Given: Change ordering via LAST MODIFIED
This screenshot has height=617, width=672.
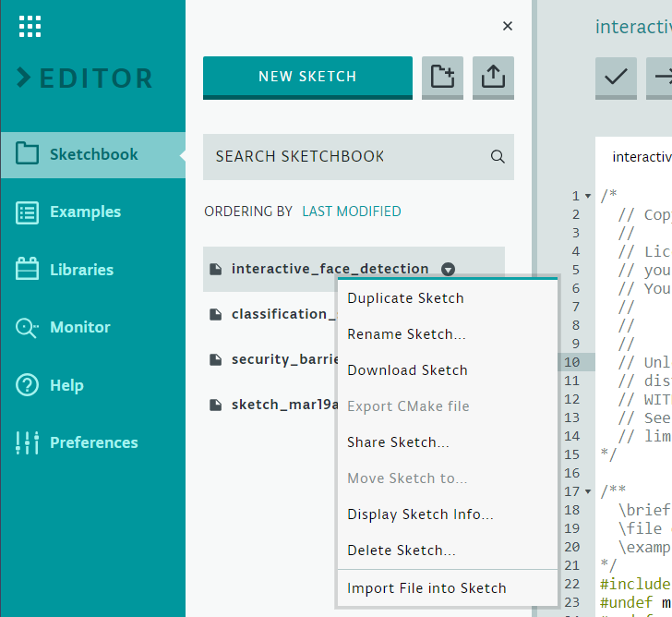Looking at the screenshot, I should (x=352, y=212).
